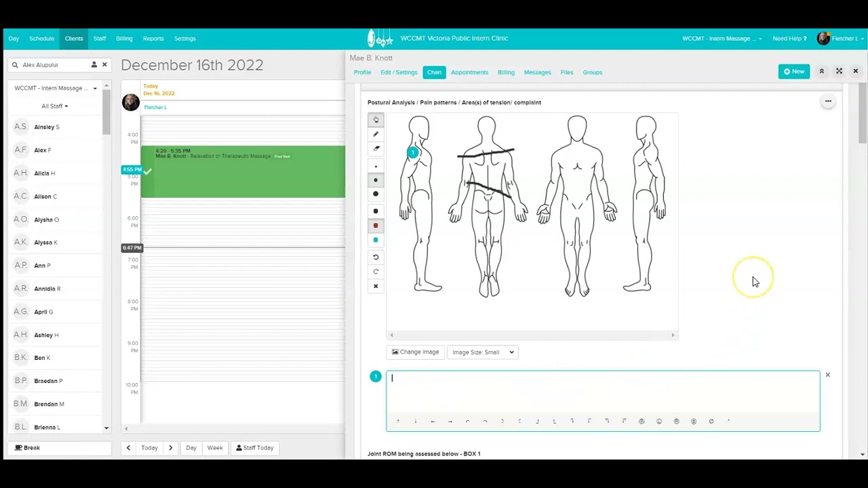Image resolution: width=868 pixels, height=488 pixels.
Task: Open the Mae B. Knott green appointment
Action: (x=243, y=171)
